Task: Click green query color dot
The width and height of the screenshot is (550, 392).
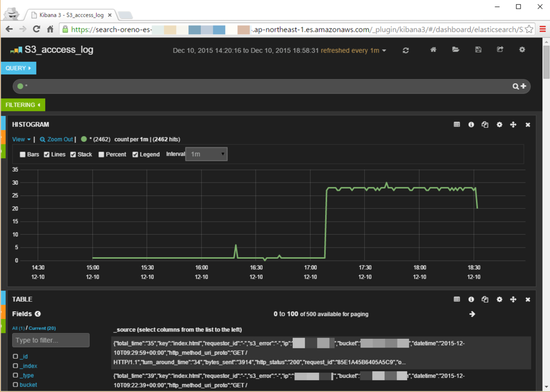Action: (20, 86)
